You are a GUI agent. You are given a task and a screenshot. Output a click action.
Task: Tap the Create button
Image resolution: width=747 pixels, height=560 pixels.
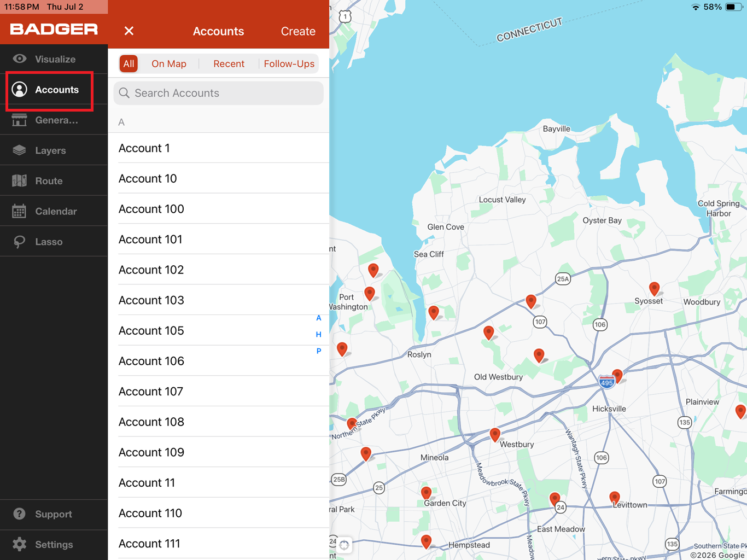[298, 31]
